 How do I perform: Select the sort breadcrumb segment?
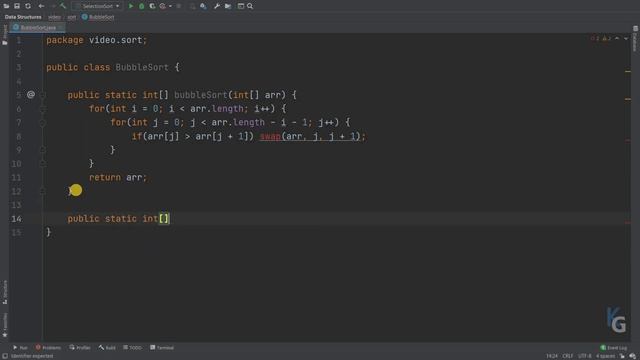pos(71,17)
